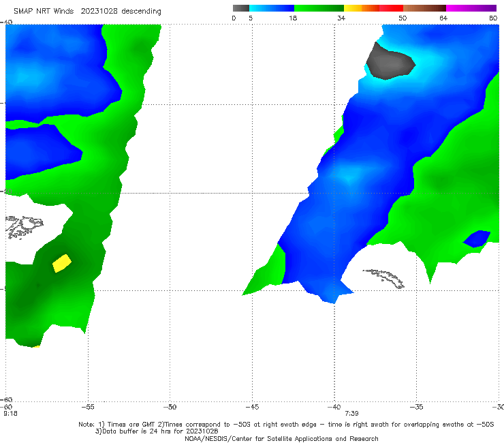
Task: Pick the red segment of the color bar
Action: [391, 8]
